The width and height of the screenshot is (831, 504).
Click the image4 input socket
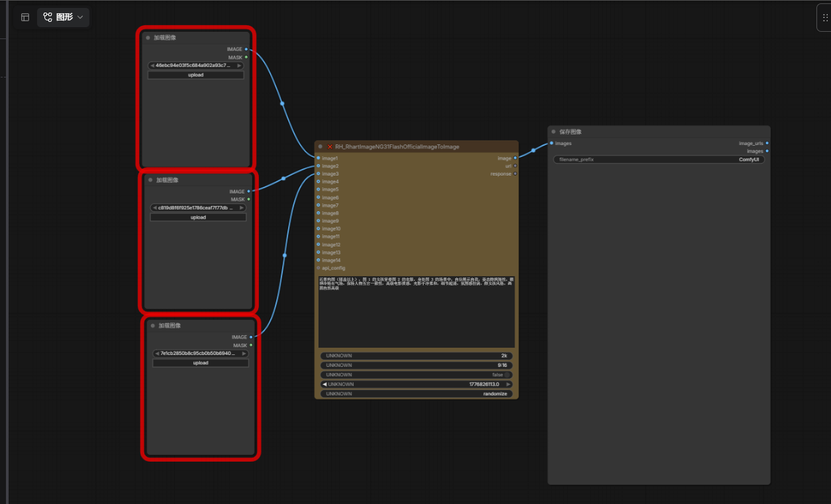pyautogui.click(x=318, y=181)
